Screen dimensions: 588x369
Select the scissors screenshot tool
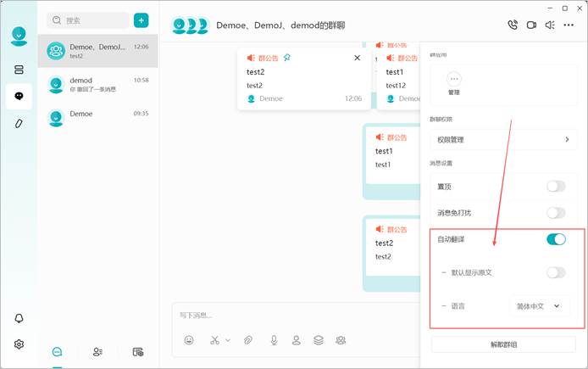point(214,340)
